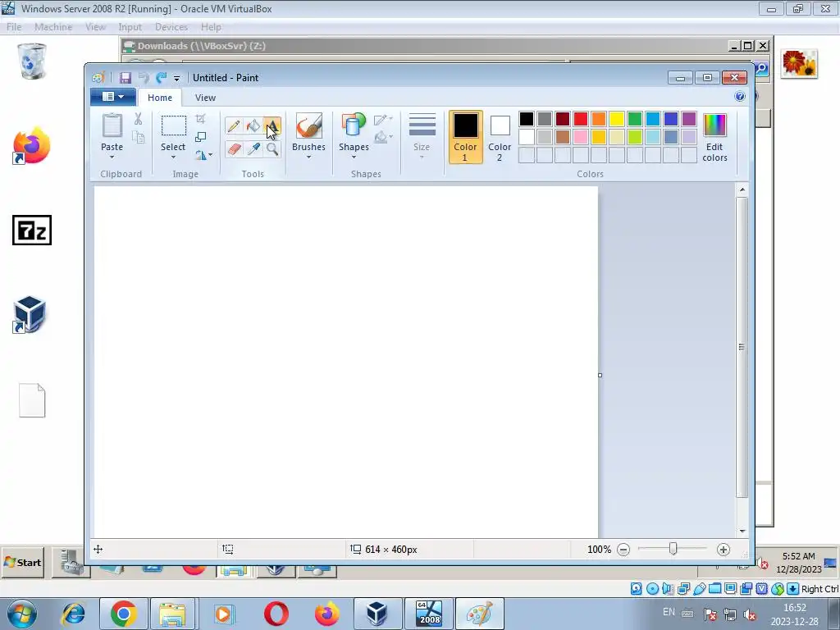Screen dimensions: 840x630
Task: Click the Paint icon in host taskbar
Action: [x=479, y=614]
